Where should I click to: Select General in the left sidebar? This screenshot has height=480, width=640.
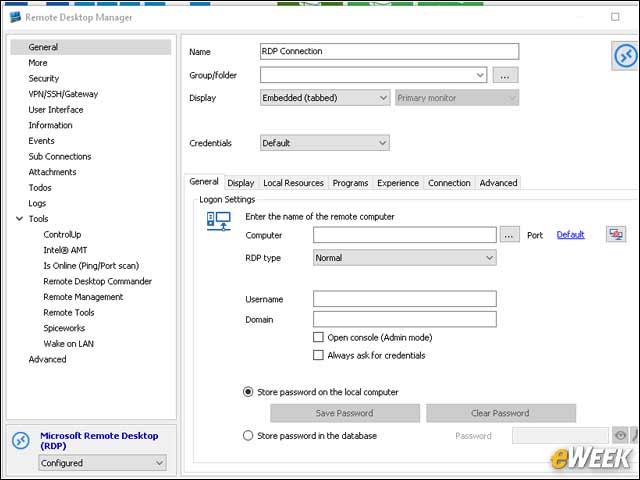91,47
